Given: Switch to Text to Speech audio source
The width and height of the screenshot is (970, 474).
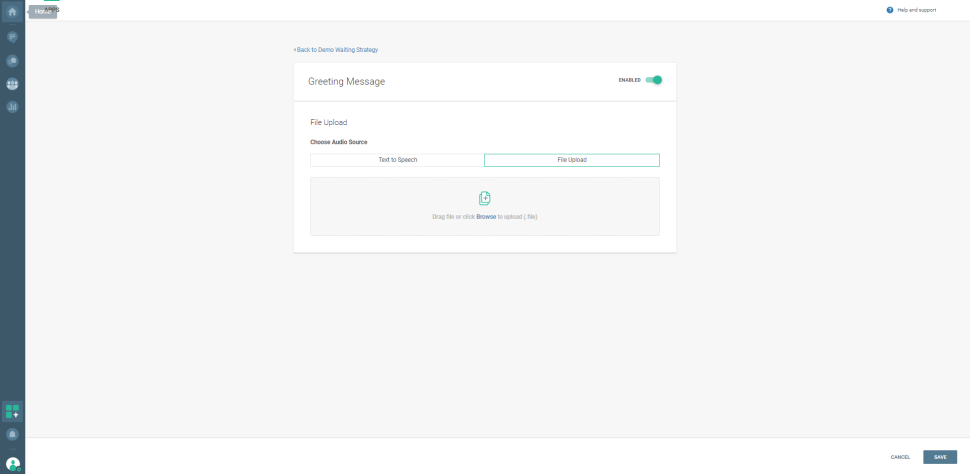Looking at the screenshot, I should click(x=397, y=160).
